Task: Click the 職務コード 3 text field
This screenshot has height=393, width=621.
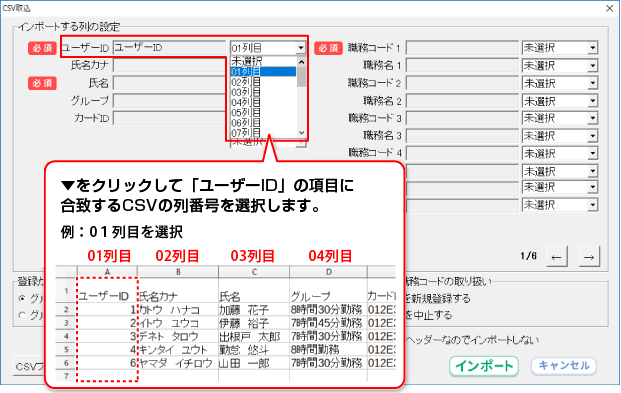Action: pos(462,118)
